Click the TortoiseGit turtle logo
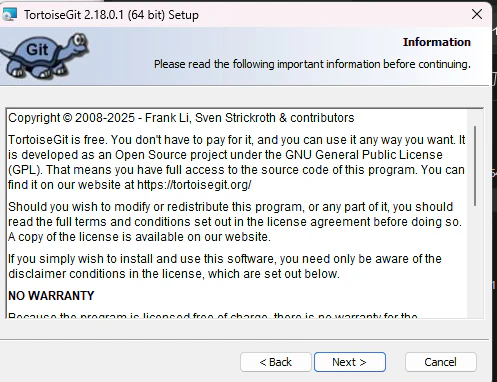This screenshot has height=382, width=497. 45,56
